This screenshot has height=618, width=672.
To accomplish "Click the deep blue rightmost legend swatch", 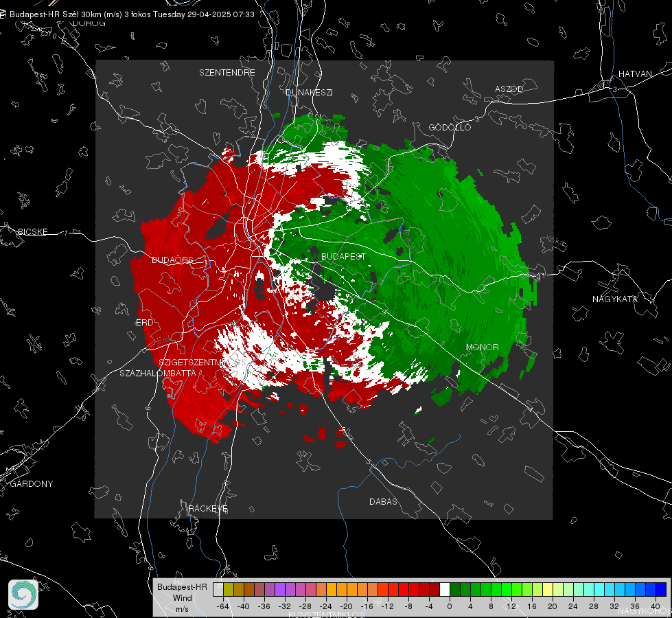I will pos(661,589).
